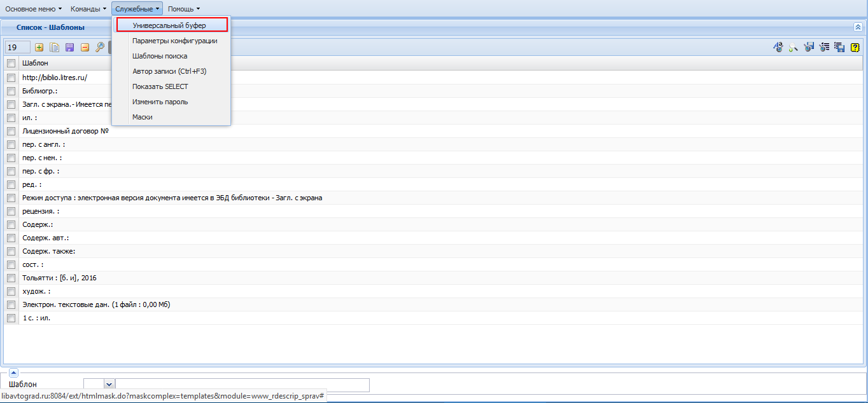
Task: Click the copy record icon in toolbar
Action: (x=55, y=47)
